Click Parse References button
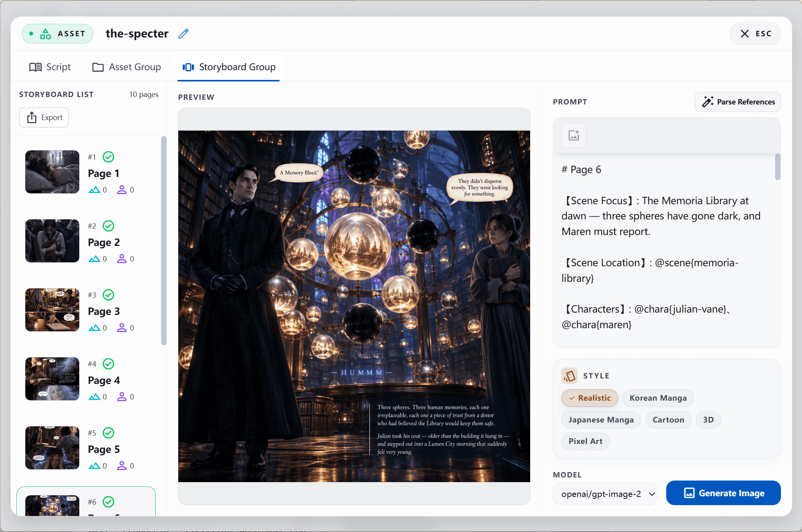The image size is (802, 532). 738,102
